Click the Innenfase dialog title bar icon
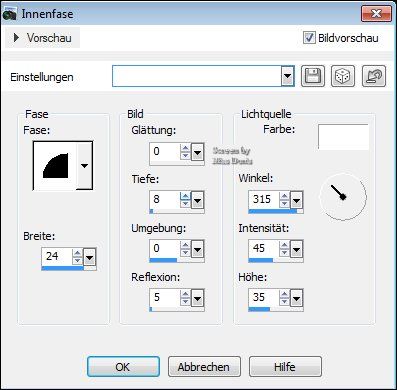Screen dimensions: 397x390 pos(9,14)
